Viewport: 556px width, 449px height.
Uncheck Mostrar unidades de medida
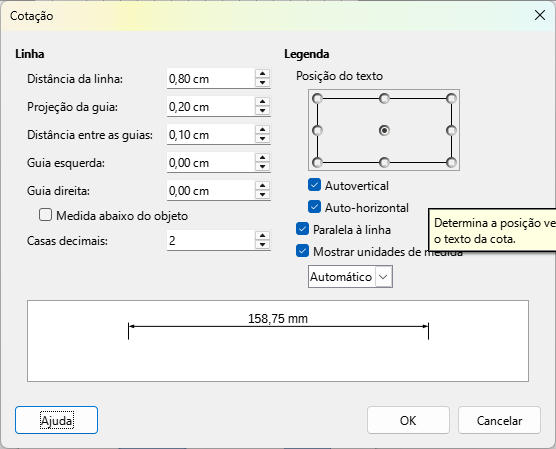coord(302,251)
